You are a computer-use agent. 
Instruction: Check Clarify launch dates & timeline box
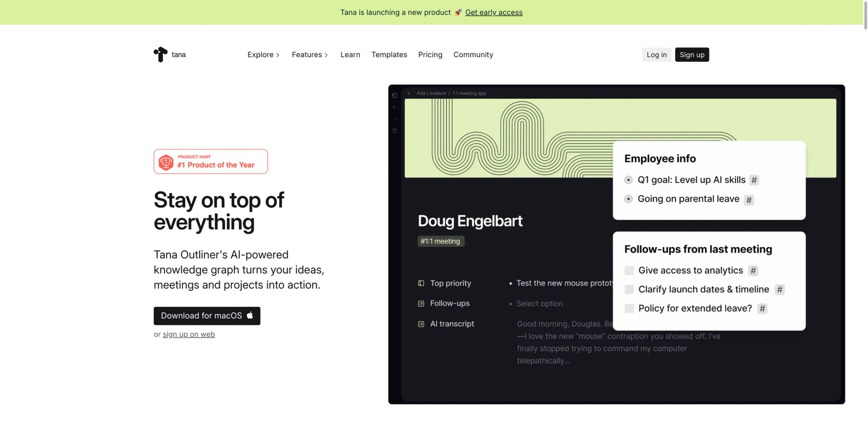tap(629, 289)
